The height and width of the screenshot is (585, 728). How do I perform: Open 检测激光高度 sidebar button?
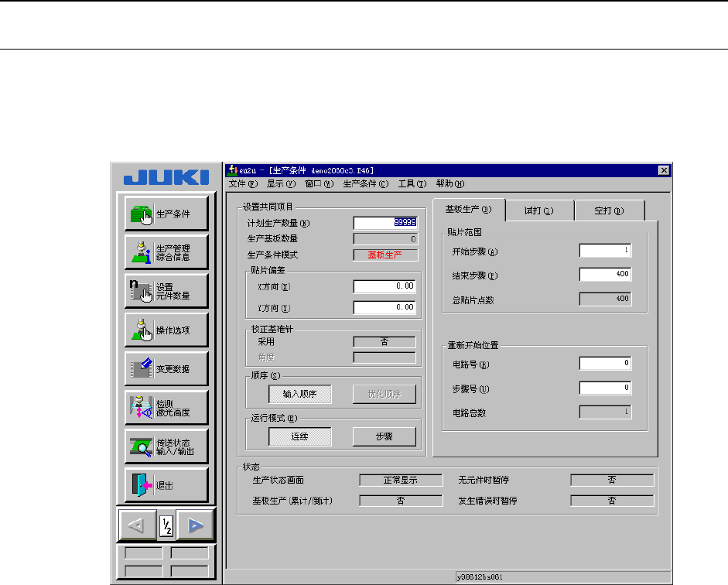tap(166, 408)
